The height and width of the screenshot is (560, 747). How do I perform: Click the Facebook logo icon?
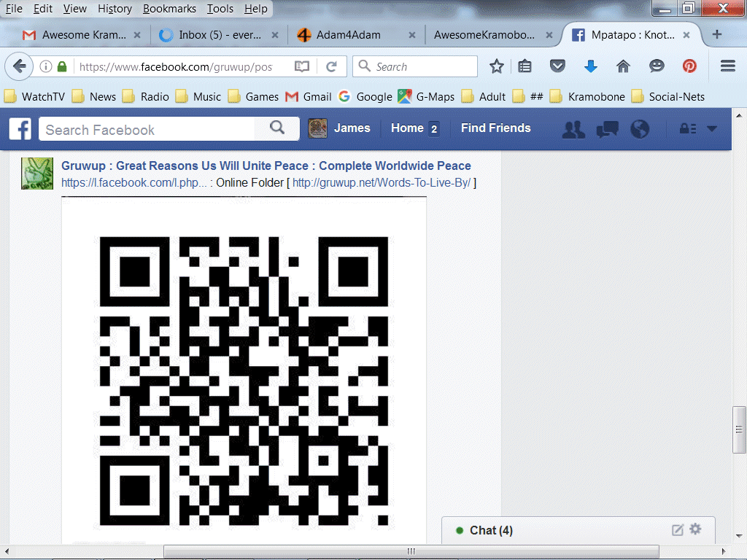20,128
